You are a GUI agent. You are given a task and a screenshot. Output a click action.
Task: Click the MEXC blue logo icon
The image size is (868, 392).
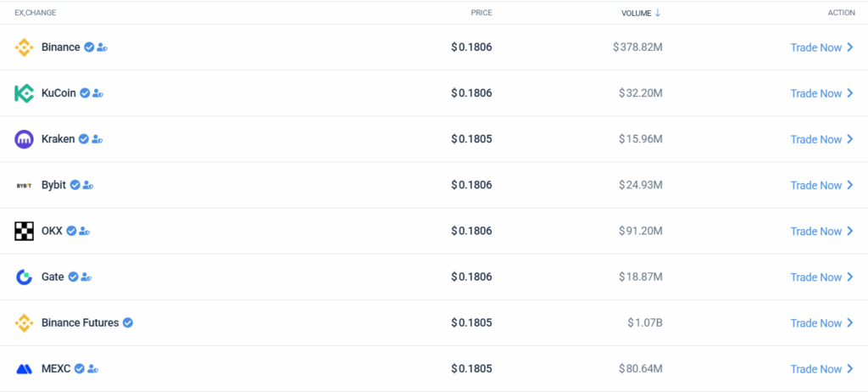[x=24, y=369]
